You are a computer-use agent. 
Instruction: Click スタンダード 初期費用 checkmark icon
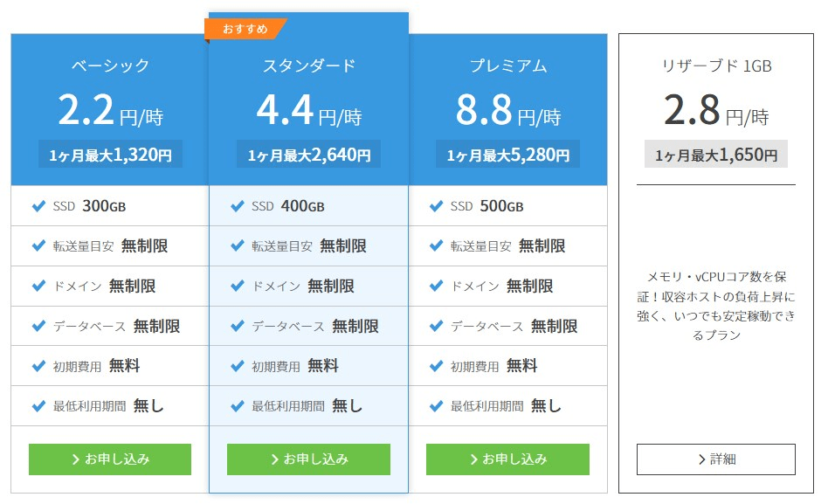pos(237,366)
